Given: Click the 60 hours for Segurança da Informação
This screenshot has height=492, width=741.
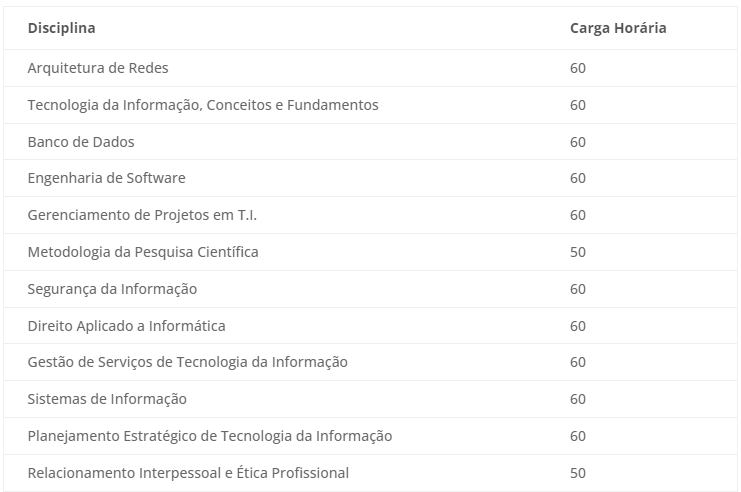Looking at the screenshot, I should (x=577, y=289).
